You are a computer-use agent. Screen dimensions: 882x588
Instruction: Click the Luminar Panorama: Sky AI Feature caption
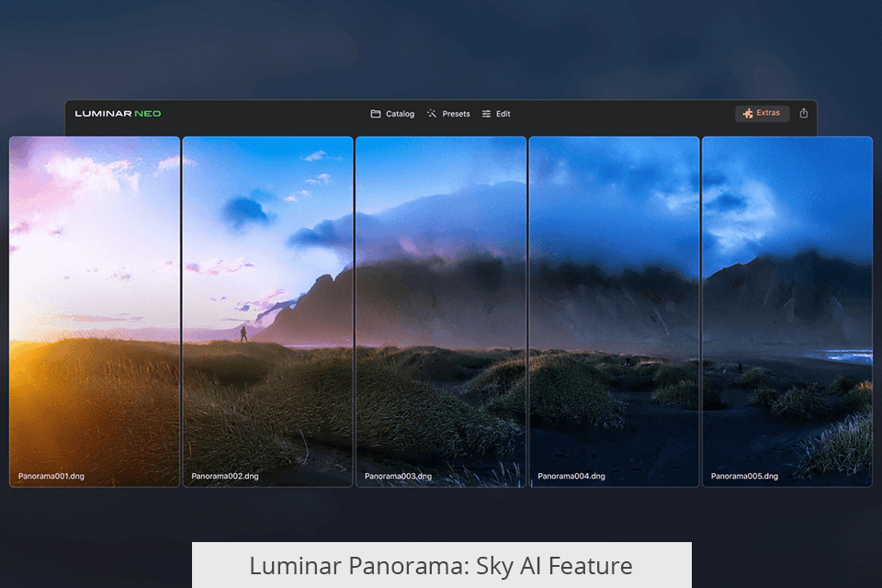(x=442, y=566)
